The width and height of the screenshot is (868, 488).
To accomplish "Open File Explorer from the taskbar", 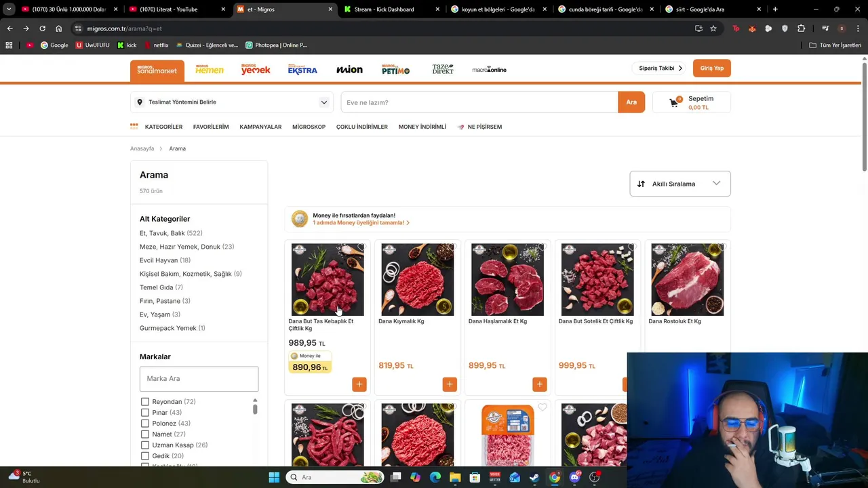I will 455,477.
